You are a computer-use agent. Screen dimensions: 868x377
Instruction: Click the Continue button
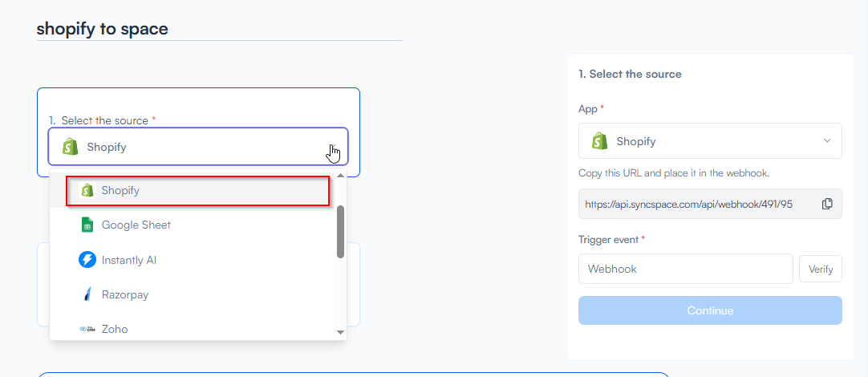pyautogui.click(x=710, y=310)
